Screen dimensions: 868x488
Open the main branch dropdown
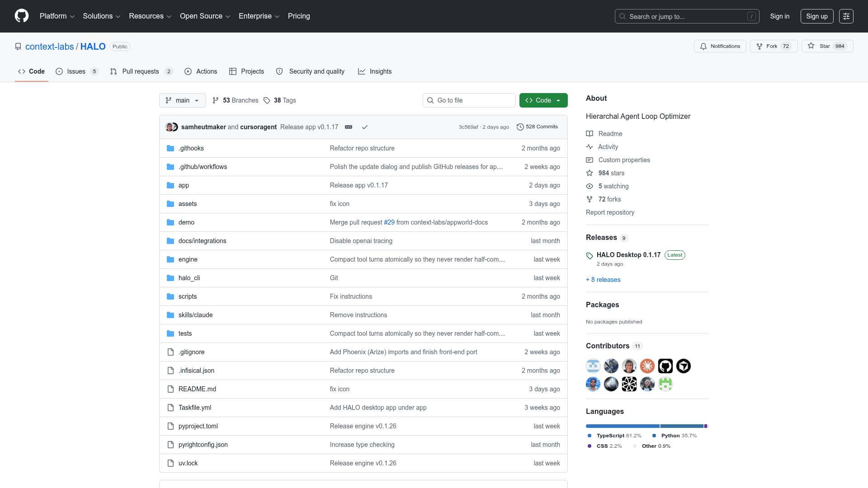click(x=183, y=100)
